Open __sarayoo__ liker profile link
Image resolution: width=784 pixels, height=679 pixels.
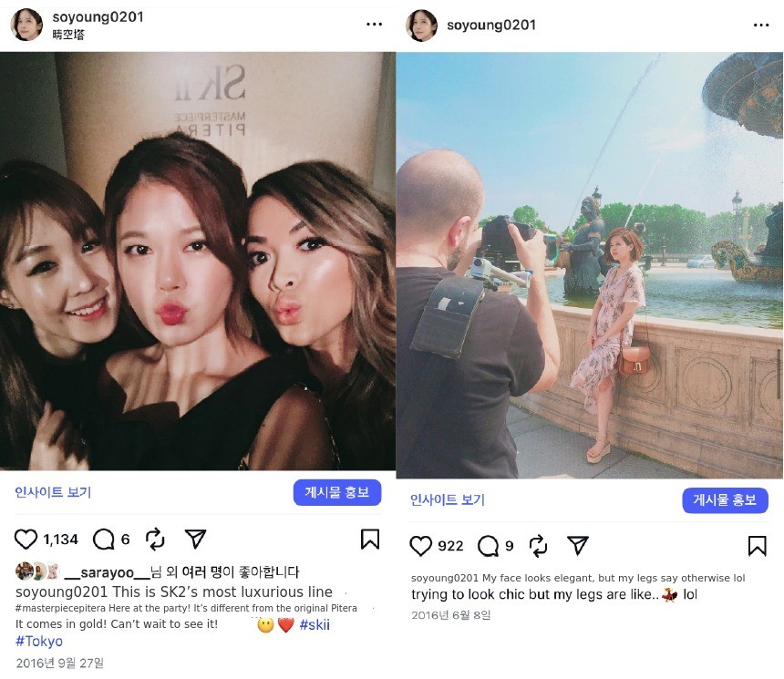coord(107,572)
